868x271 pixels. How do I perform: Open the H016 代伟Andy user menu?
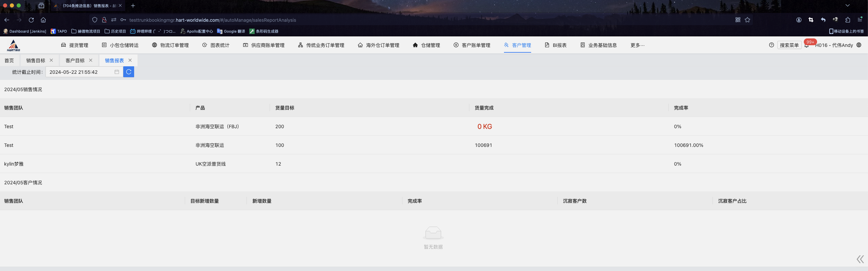click(x=835, y=45)
